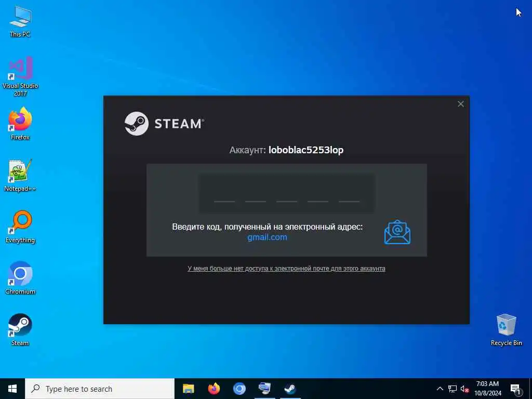Switch to Steam in taskbar
This screenshot has height=399, width=532.
pos(290,389)
